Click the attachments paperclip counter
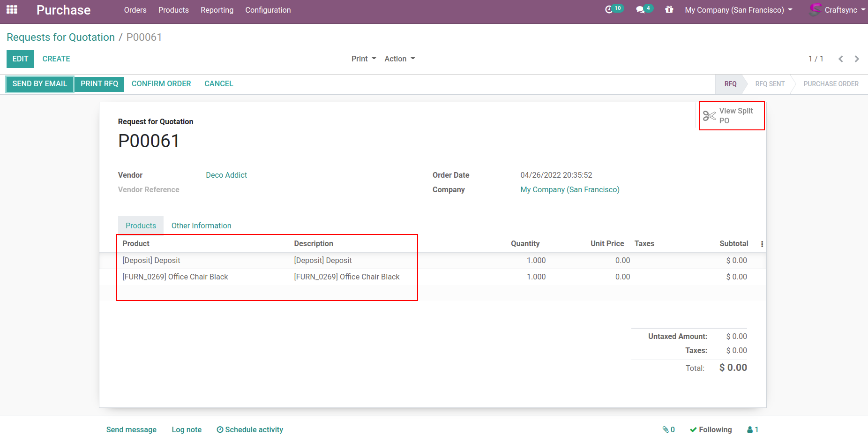 click(x=668, y=429)
